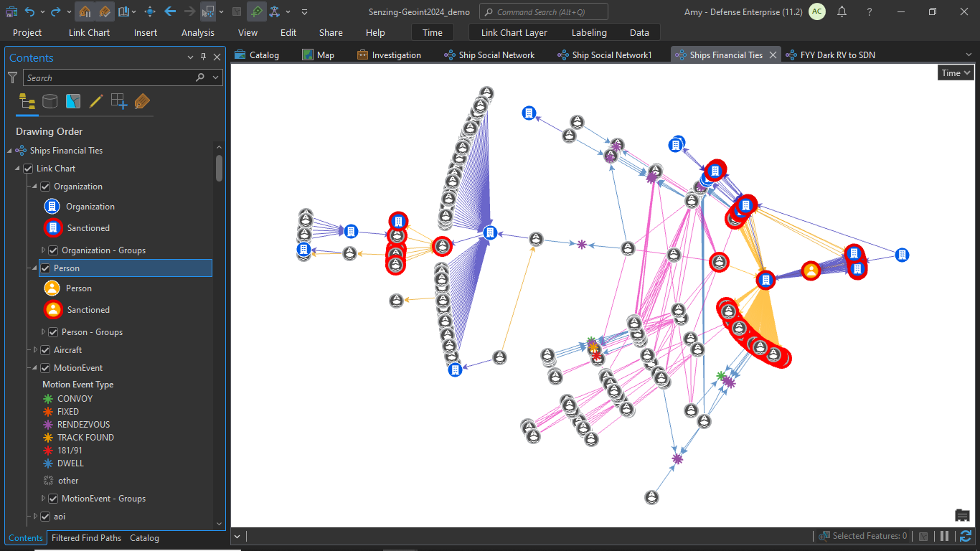Viewport: 980px width, 551px height.
Task: Select the List By Data Source icon
Action: pyautogui.click(x=50, y=101)
